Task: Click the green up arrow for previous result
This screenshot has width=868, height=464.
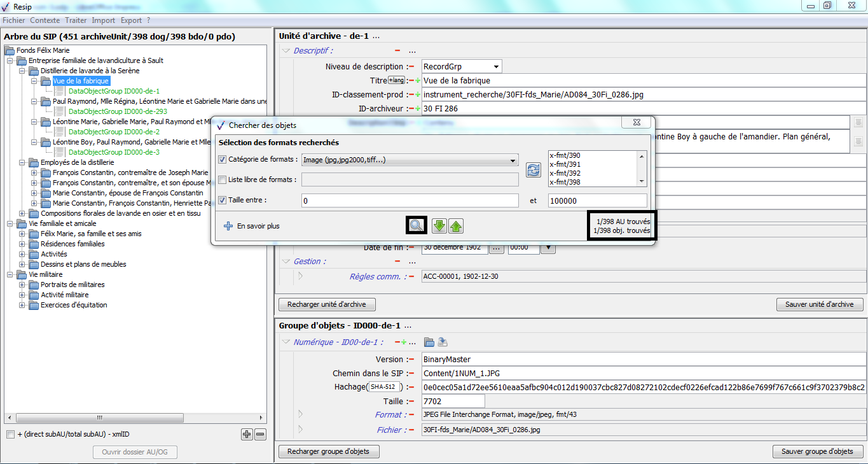Action: click(455, 225)
